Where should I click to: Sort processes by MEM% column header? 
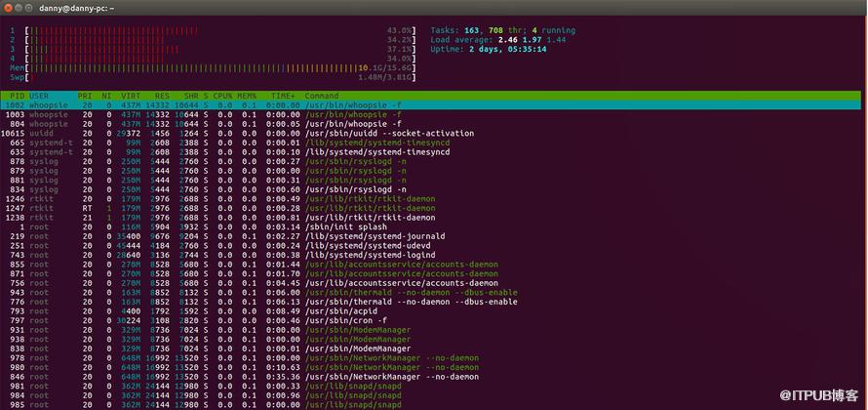pos(247,96)
